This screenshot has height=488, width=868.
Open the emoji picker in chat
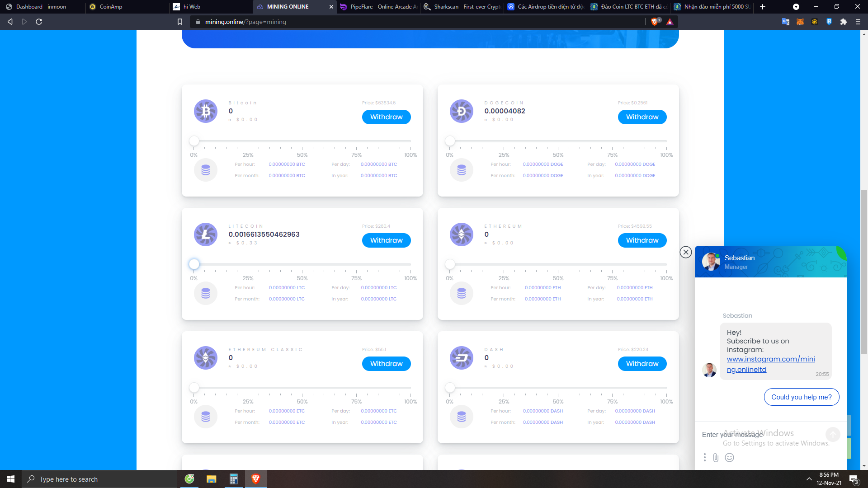click(x=729, y=458)
